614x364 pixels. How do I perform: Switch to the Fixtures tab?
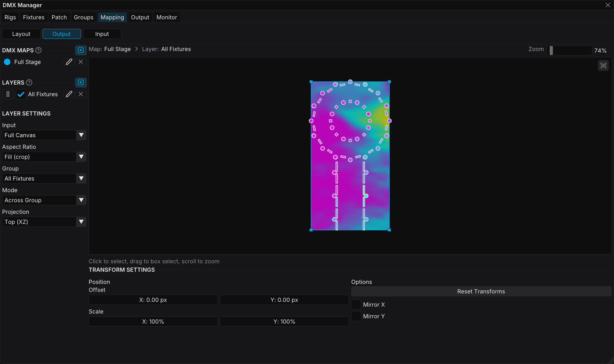click(x=34, y=17)
